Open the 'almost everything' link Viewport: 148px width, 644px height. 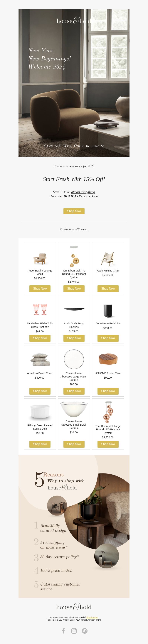click(x=83, y=192)
